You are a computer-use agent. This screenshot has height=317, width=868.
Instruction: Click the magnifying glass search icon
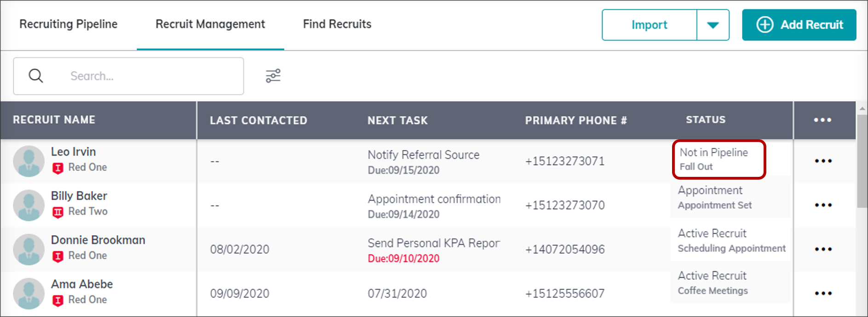[x=36, y=76]
